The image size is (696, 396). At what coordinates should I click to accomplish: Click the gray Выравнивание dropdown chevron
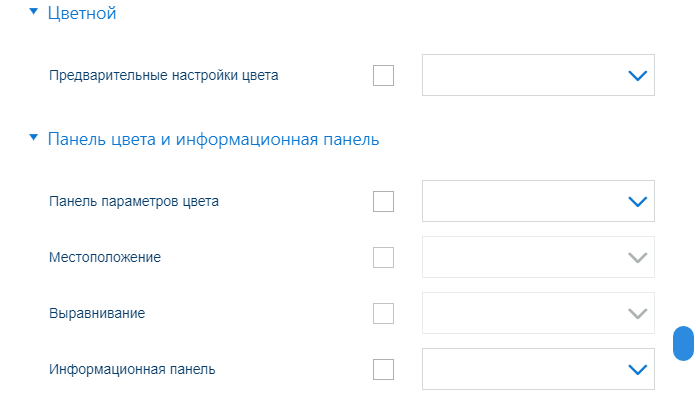click(637, 313)
